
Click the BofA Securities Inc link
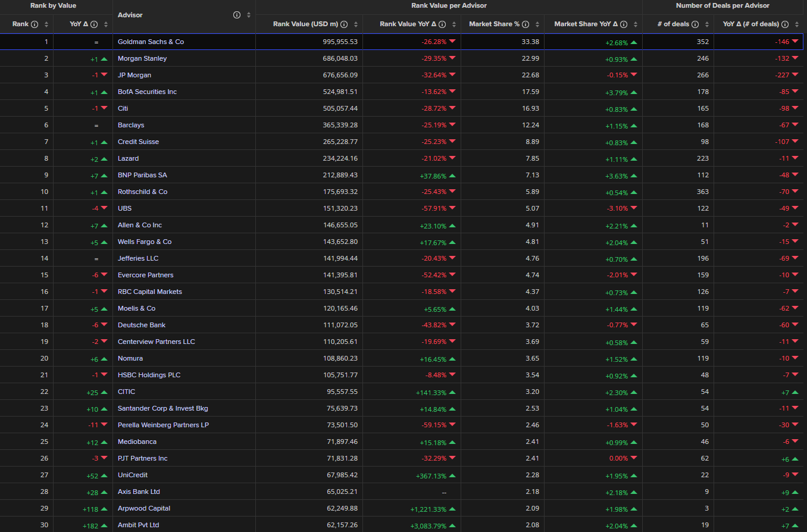147,92
